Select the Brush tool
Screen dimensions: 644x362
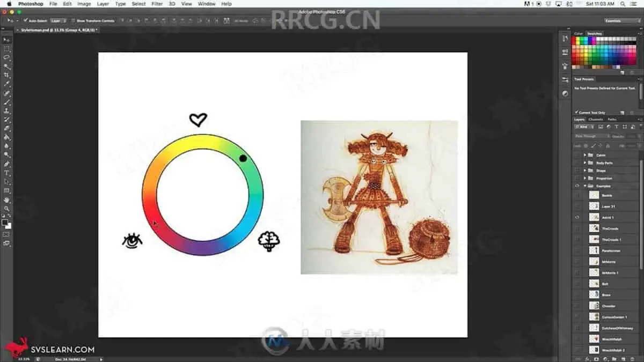pos(7,102)
